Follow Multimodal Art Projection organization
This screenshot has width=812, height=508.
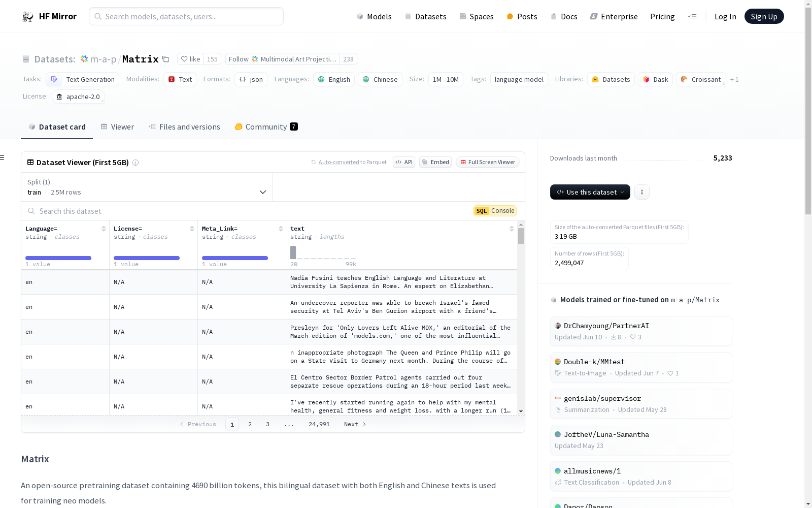283,59
